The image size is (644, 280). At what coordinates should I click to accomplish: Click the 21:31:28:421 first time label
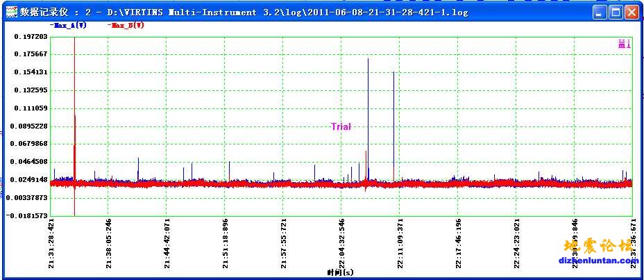(51, 244)
